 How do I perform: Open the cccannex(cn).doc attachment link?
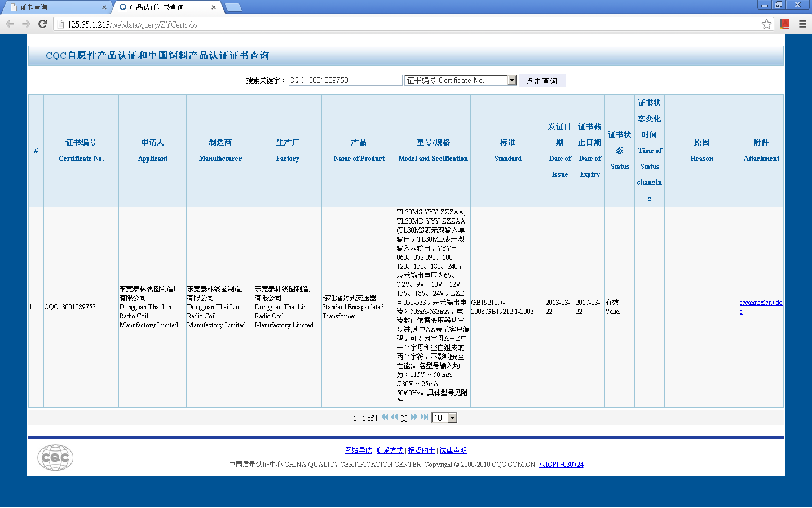click(761, 307)
